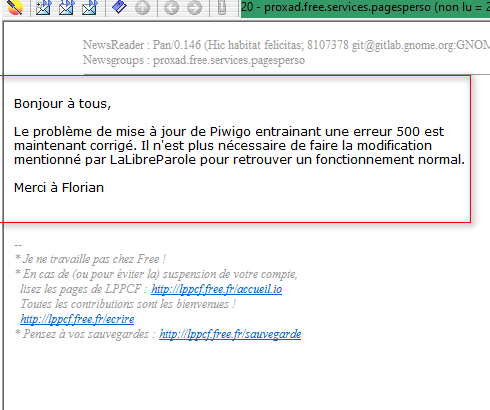Click the greyed-out paperclip attachment icon
Viewport: 490px width, 410px height.
point(222,7)
